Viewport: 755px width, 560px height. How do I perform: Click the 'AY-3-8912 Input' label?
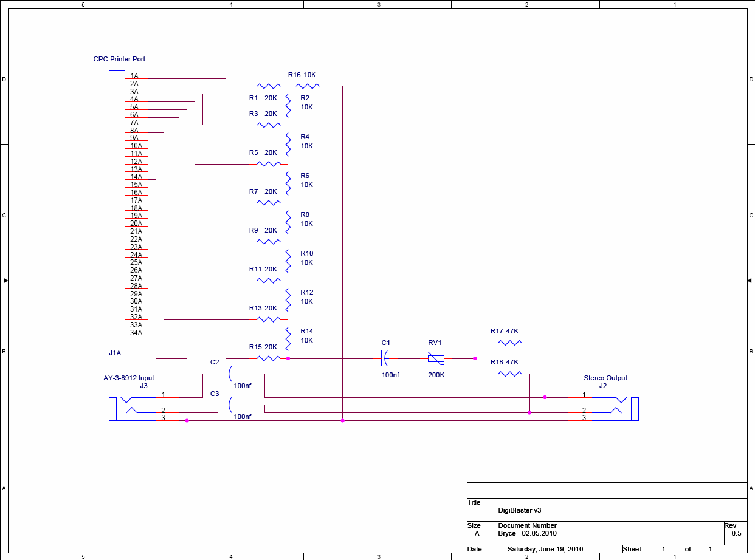[129, 378]
